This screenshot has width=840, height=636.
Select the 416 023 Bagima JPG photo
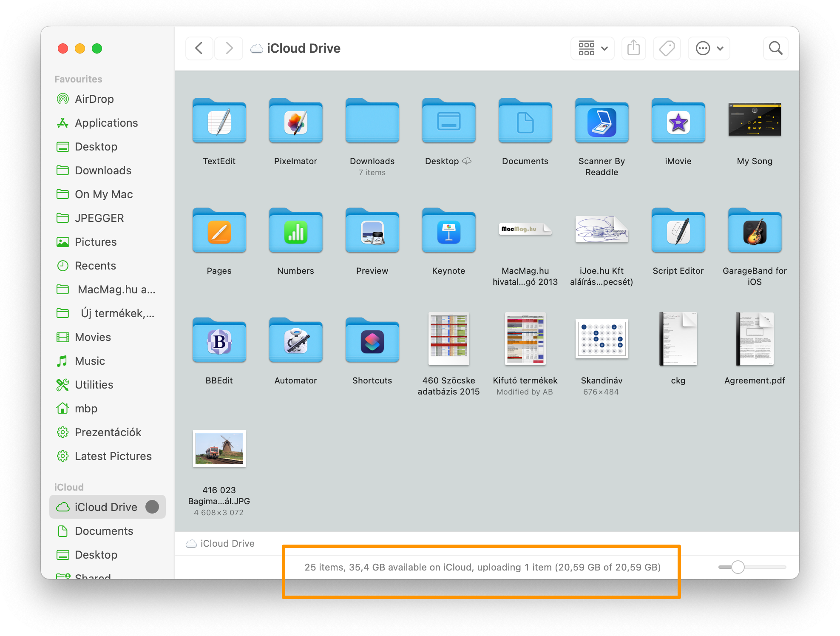click(x=219, y=449)
